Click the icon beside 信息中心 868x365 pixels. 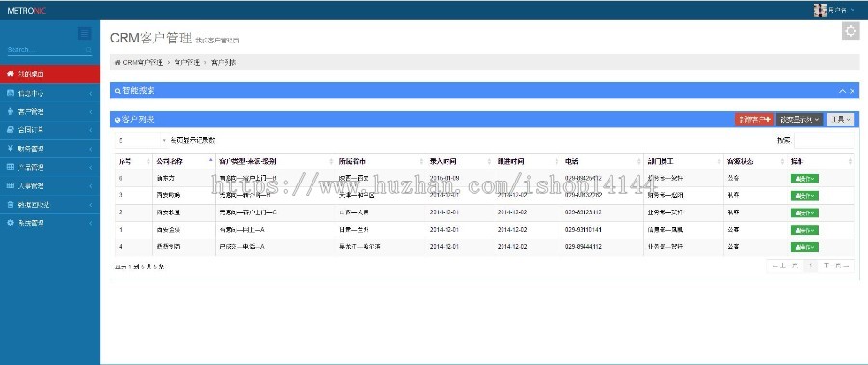coord(10,93)
